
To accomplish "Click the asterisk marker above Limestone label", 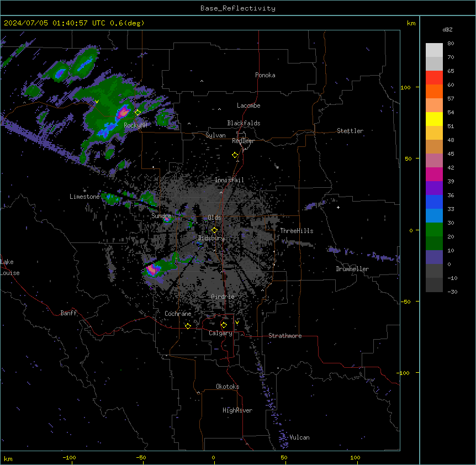I will (84, 191).
